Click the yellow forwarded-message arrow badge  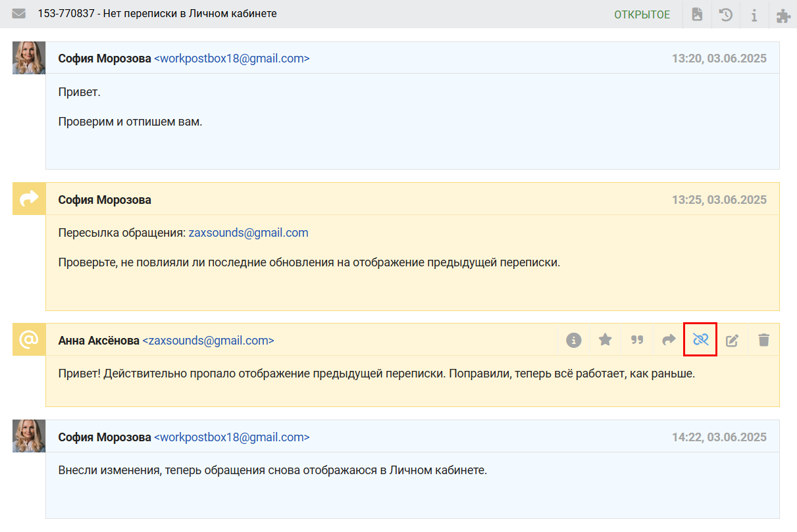pos(29,199)
